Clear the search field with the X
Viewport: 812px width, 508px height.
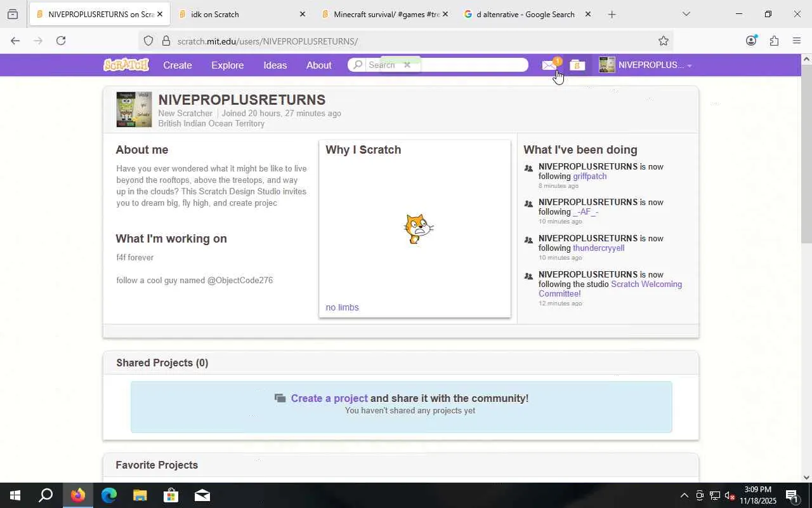407,65
